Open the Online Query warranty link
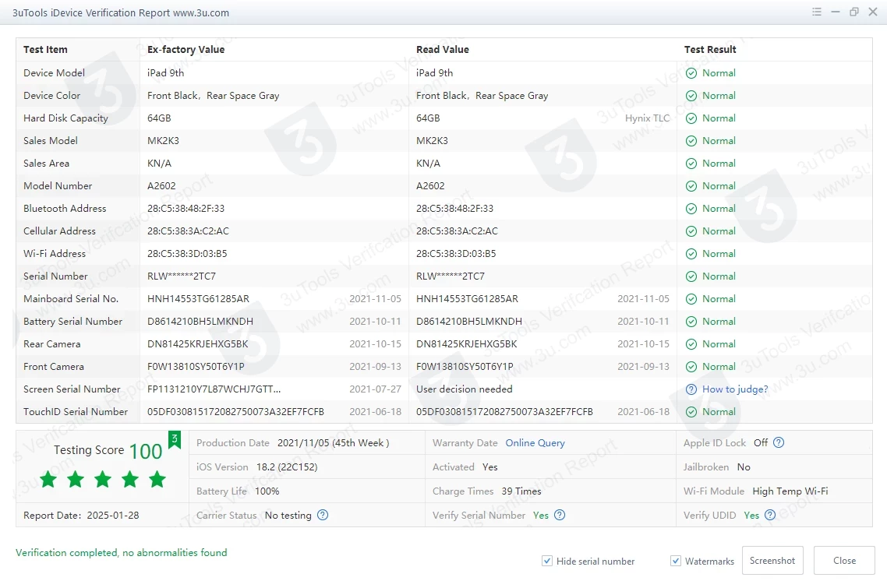Image resolution: width=887 pixels, height=588 pixels. coord(535,442)
